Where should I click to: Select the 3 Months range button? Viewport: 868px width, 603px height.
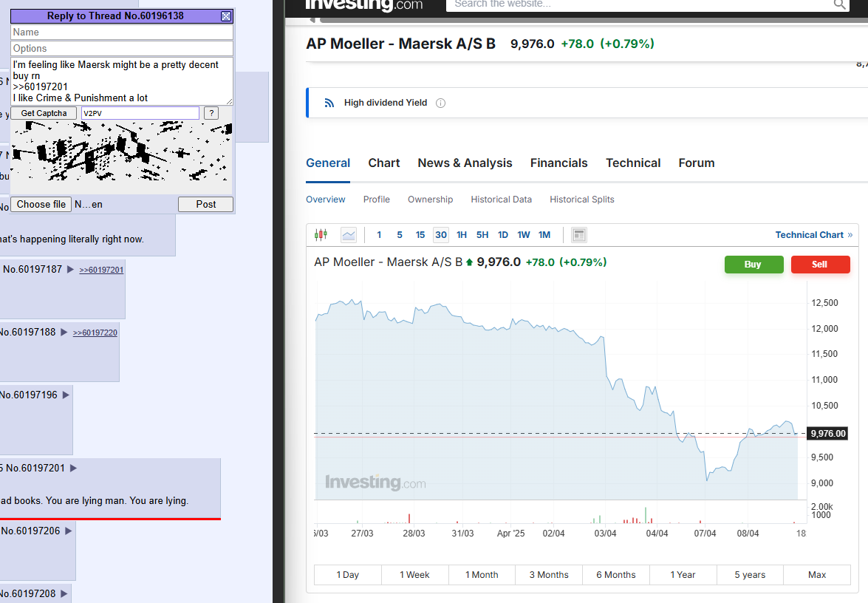549,575
